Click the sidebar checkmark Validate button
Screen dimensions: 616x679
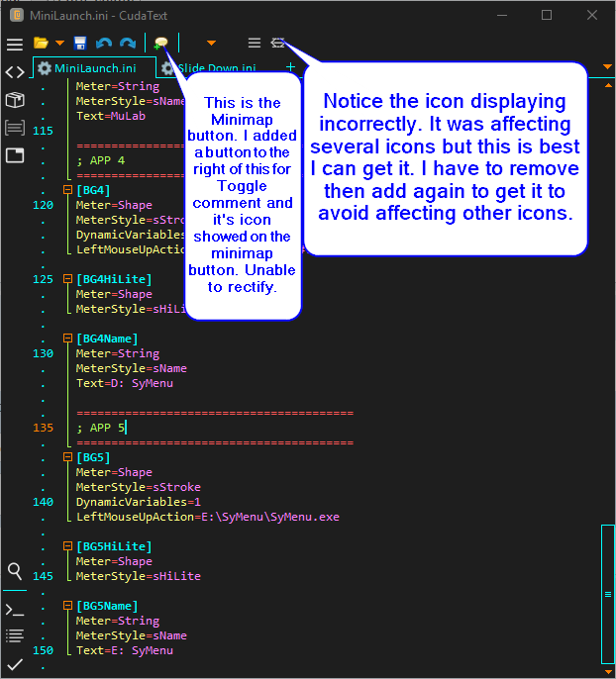(x=15, y=663)
